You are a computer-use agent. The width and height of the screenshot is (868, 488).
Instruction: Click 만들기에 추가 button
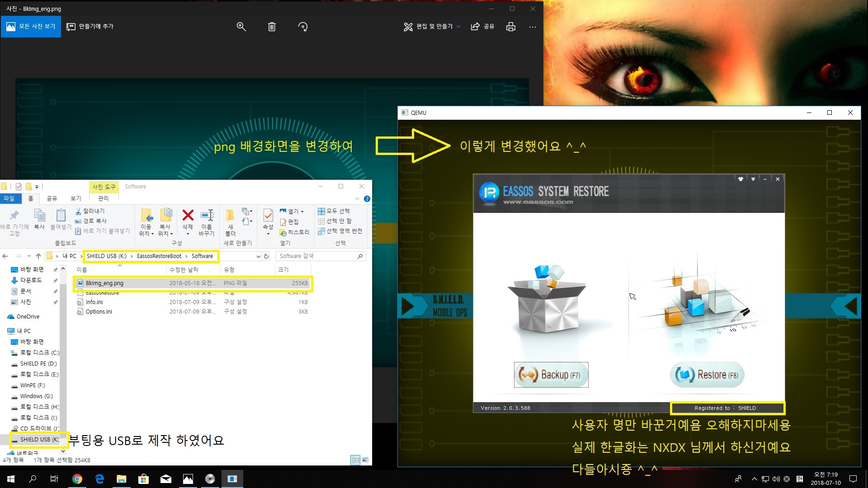(x=90, y=27)
